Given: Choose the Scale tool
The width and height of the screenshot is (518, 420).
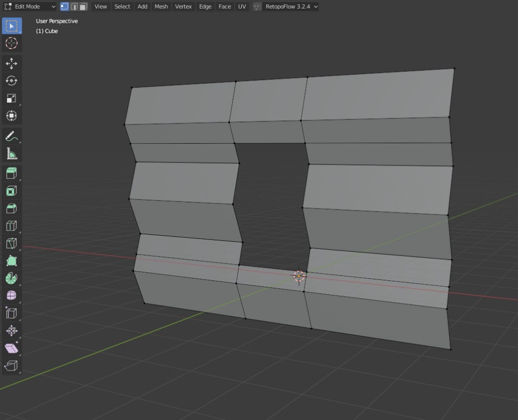Looking at the screenshot, I should pyautogui.click(x=12, y=98).
